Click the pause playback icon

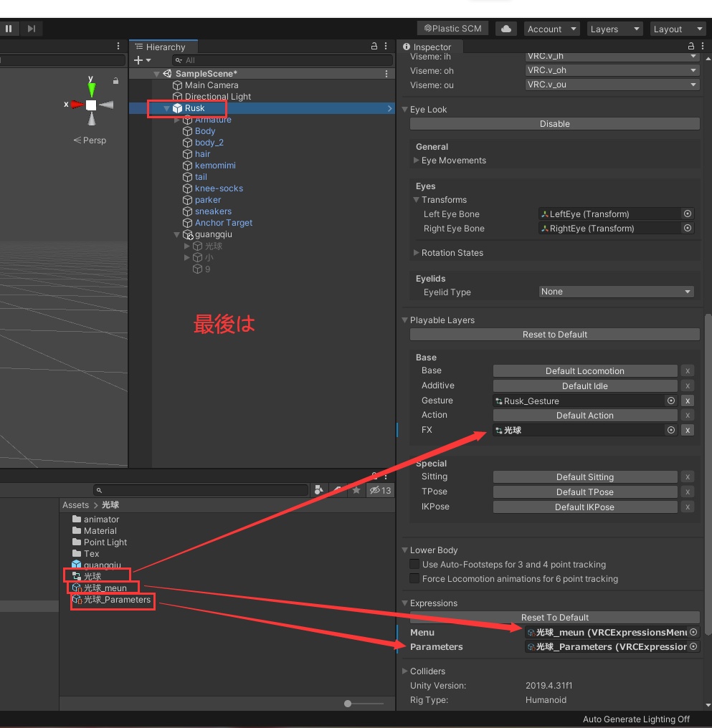pos(9,28)
